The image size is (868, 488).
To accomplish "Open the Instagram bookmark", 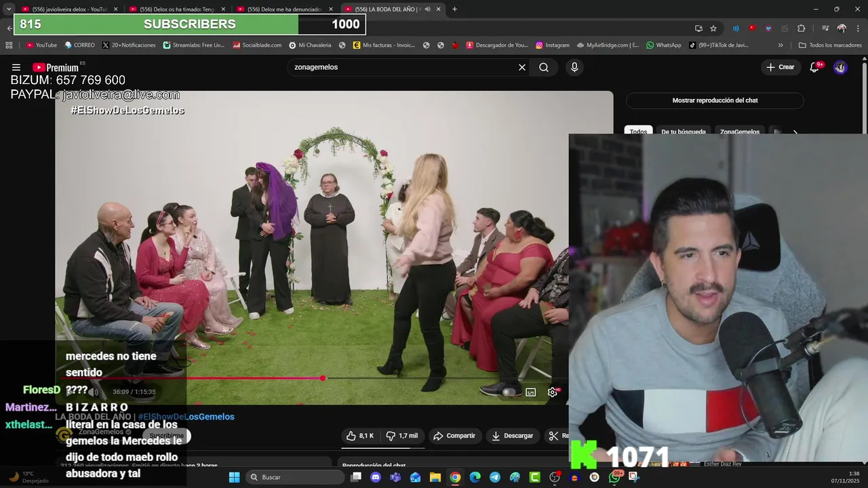I will coord(553,45).
